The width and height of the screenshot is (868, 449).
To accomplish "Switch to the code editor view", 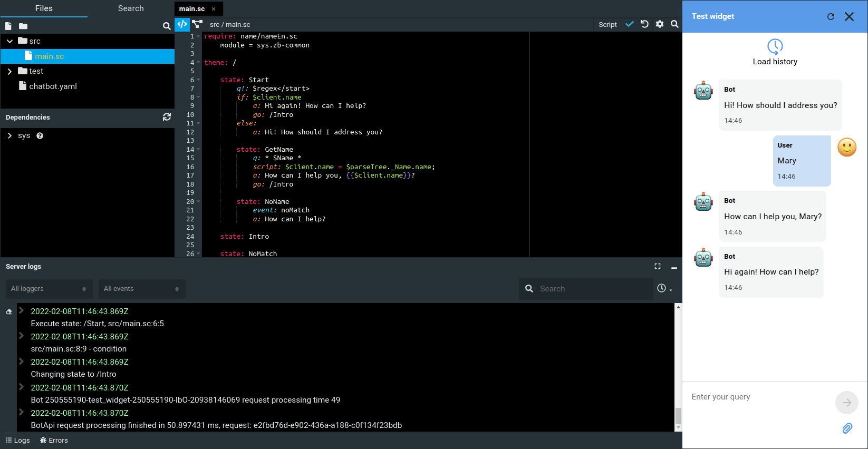I will click(x=182, y=24).
